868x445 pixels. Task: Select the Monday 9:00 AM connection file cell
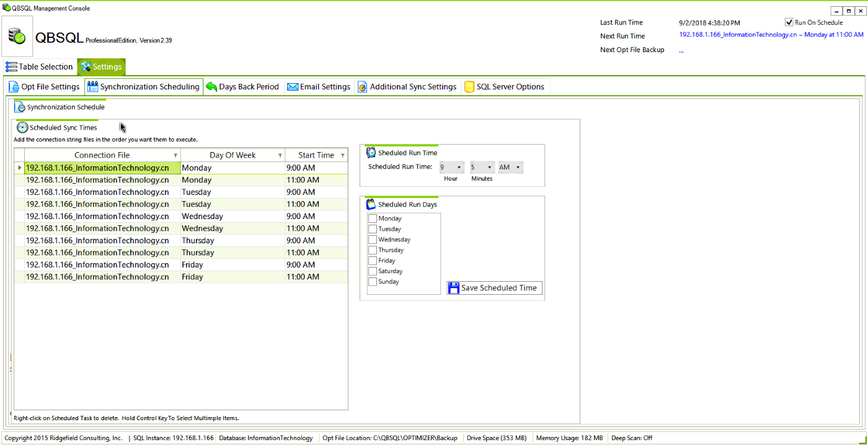click(x=102, y=168)
